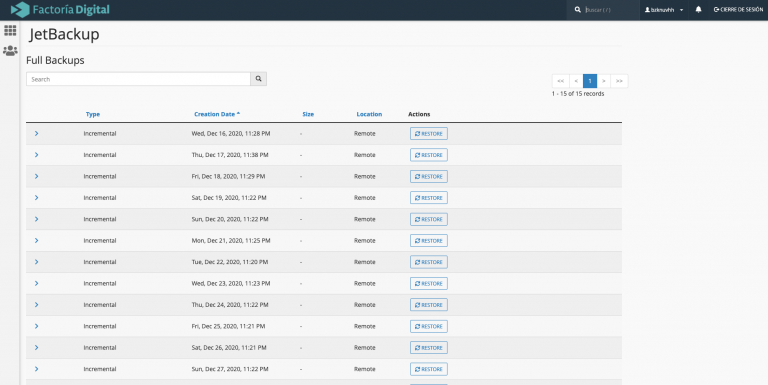Go to last page with >> button

click(620, 81)
